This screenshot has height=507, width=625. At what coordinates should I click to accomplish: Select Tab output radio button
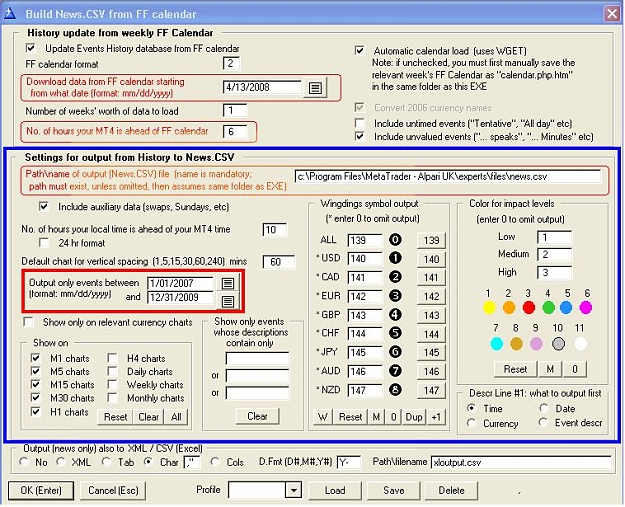coord(106,462)
